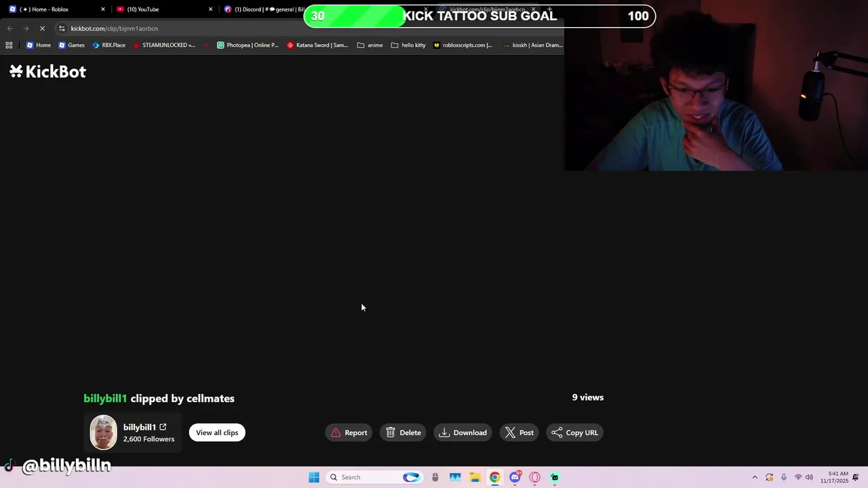Open File Explorer from the taskbar

[x=475, y=477]
